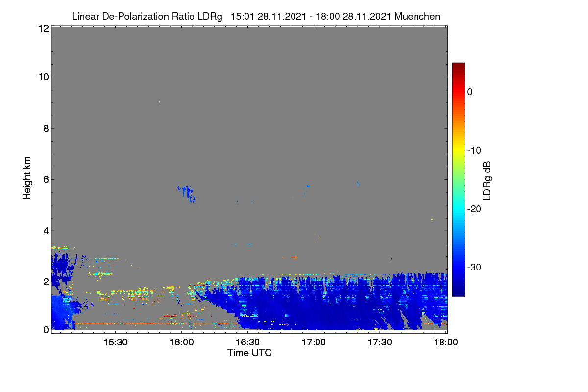Click the cyan -20 dB colorbar region
588x392 pixels.
pyautogui.click(x=458, y=209)
